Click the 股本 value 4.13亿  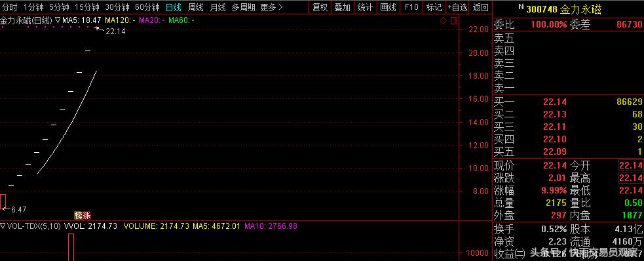[x=629, y=230]
